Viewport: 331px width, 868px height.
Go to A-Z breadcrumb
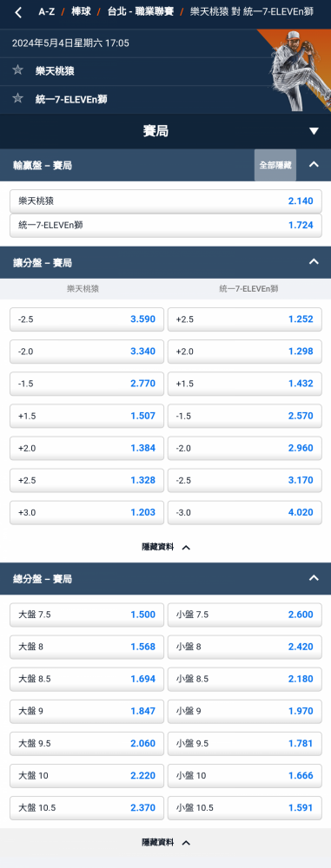46,11
